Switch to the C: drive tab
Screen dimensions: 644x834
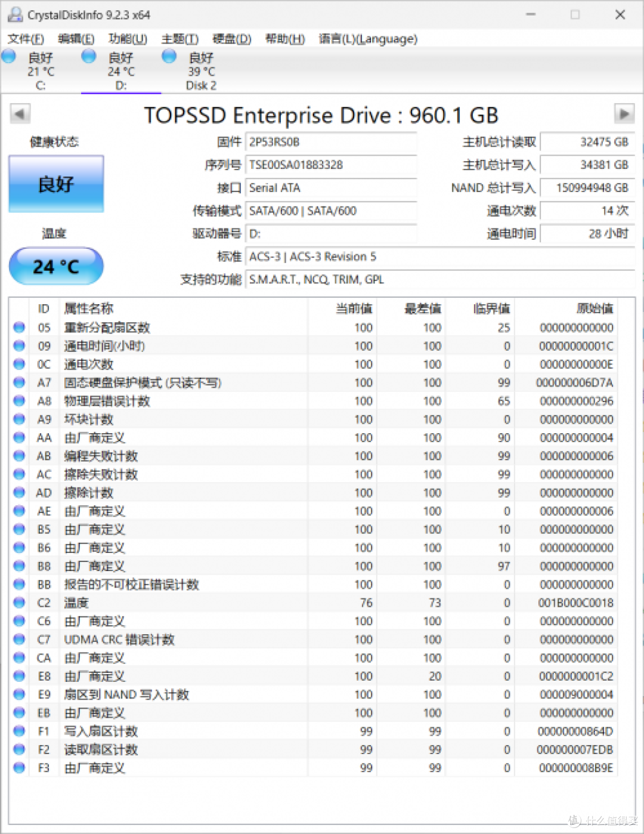click(40, 72)
